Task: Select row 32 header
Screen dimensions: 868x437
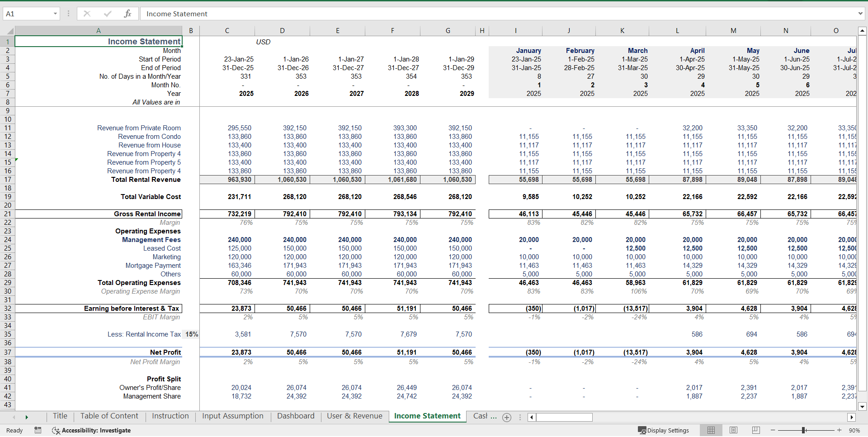Action: point(7,309)
